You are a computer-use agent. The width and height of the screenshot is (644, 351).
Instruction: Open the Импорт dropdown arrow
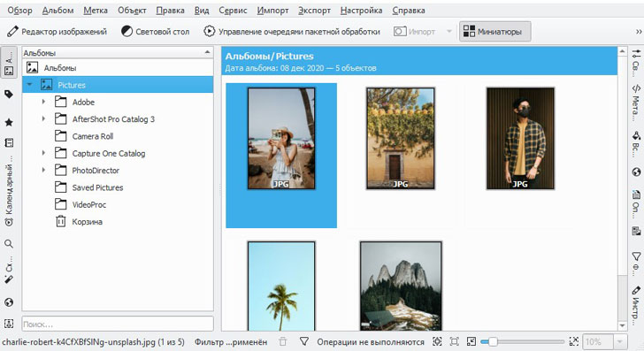click(448, 32)
